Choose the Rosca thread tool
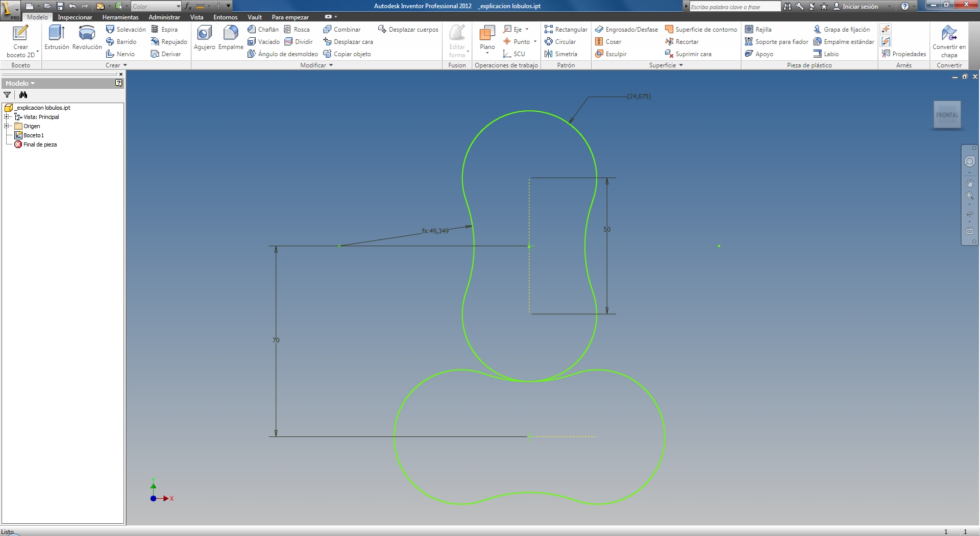Screen dimensions: 980x536 tap(297, 29)
